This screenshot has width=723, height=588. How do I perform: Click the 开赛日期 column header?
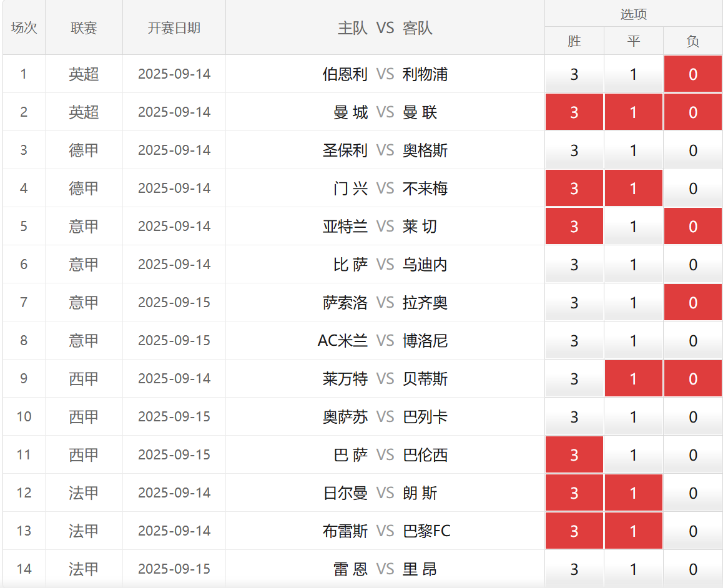(x=174, y=27)
